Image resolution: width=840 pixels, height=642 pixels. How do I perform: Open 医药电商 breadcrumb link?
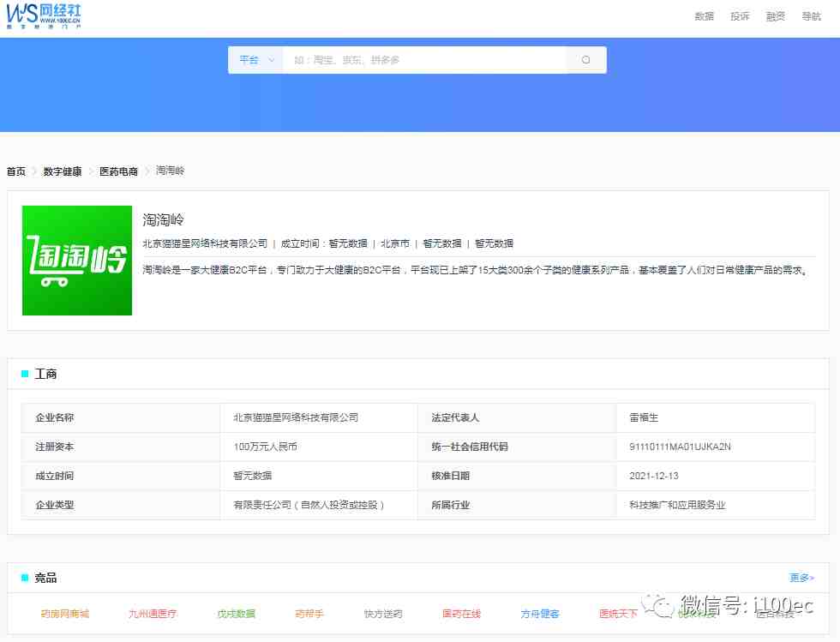[x=118, y=171]
